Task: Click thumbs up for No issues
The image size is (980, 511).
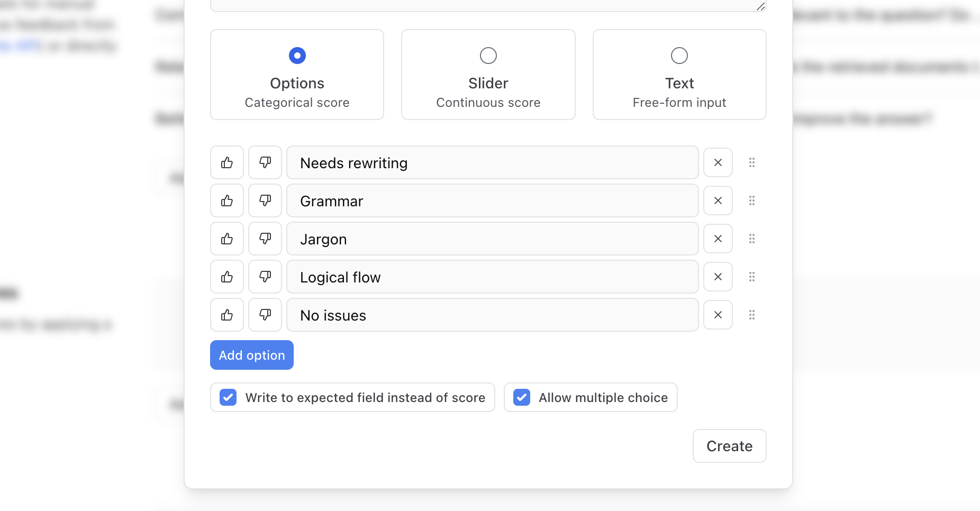Action: point(227,315)
